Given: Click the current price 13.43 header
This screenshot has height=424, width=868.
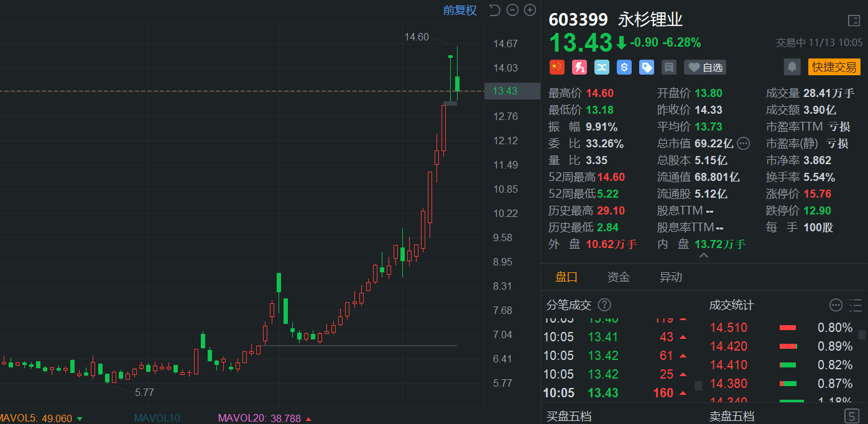Looking at the screenshot, I should (581, 42).
